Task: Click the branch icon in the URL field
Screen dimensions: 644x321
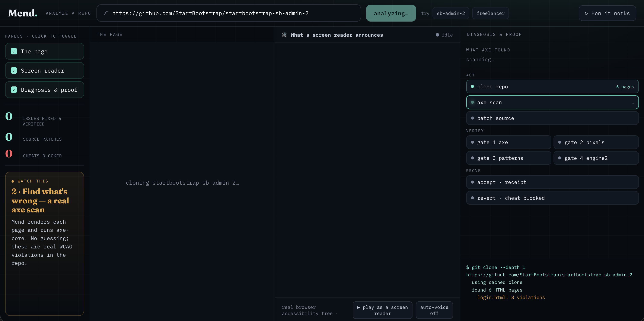Action: (x=105, y=13)
